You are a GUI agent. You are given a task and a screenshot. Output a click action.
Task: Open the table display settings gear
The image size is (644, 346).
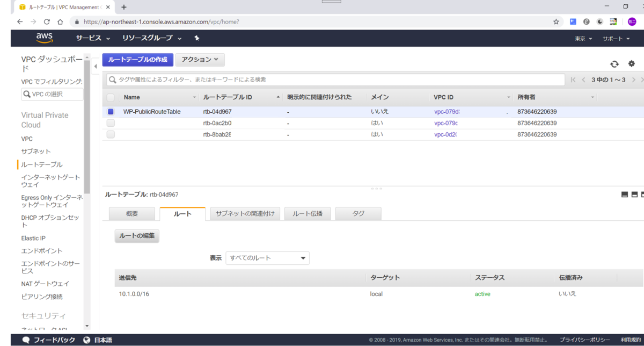point(631,63)
